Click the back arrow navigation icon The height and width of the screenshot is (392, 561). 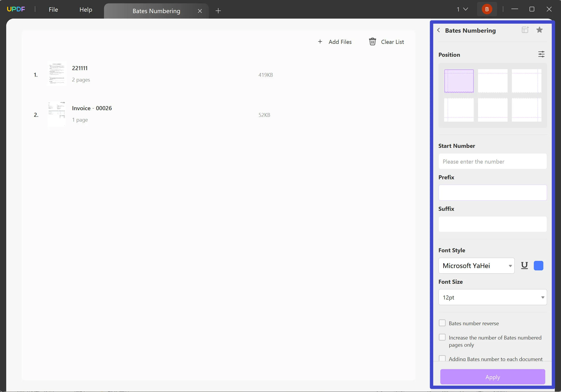click(x=439, y=30)
